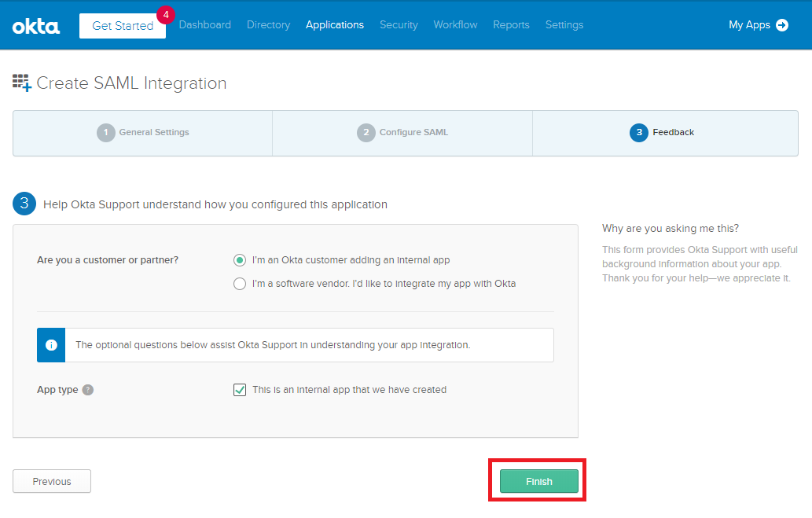Click the 'App type' label
The height and width of the screenshot is (518, 812).
[x=57, y=390]
